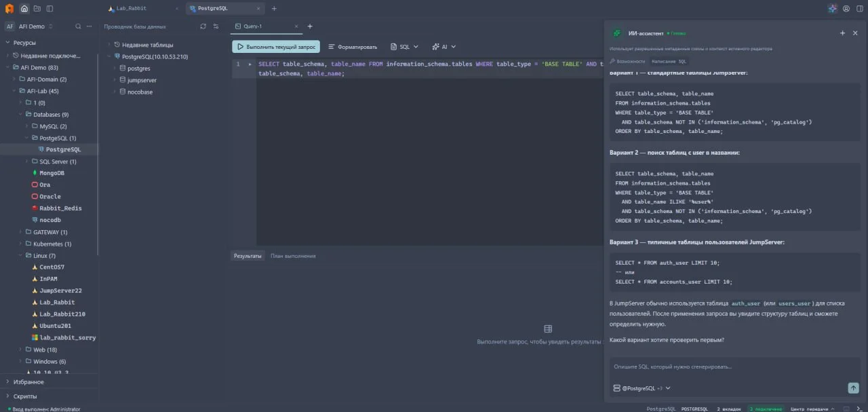The image size is (868, 412).
Task: Open the AI dropdown in toolbar
Action: [444, 47]
